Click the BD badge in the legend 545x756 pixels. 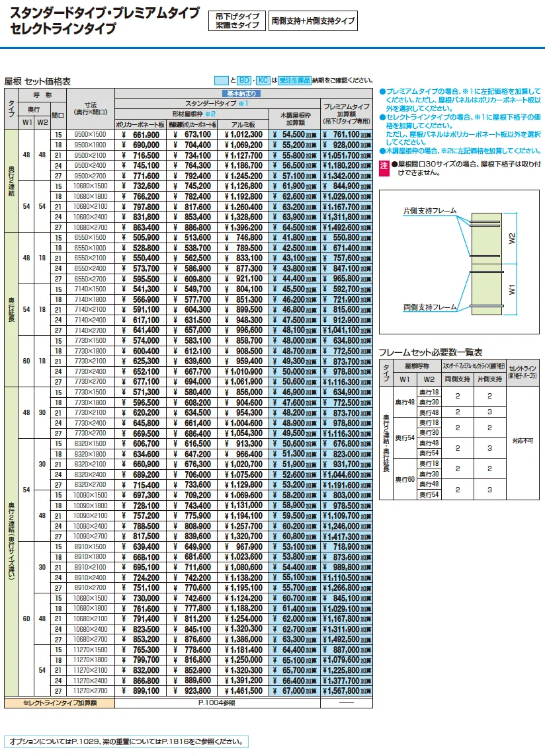click(x=245, y=81)
